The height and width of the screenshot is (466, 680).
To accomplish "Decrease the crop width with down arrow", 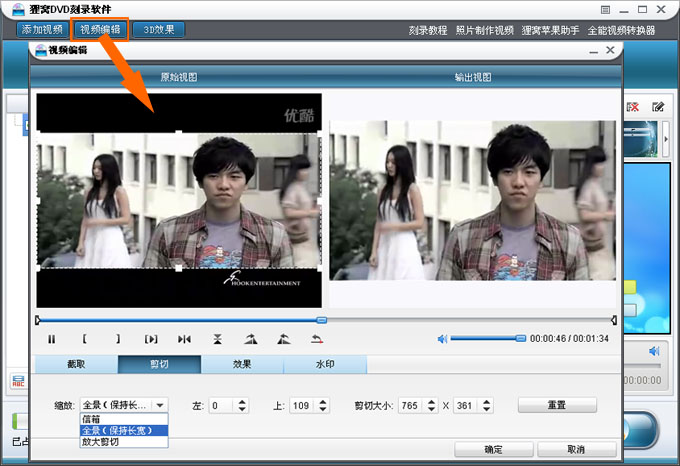I will pos(431,409).
